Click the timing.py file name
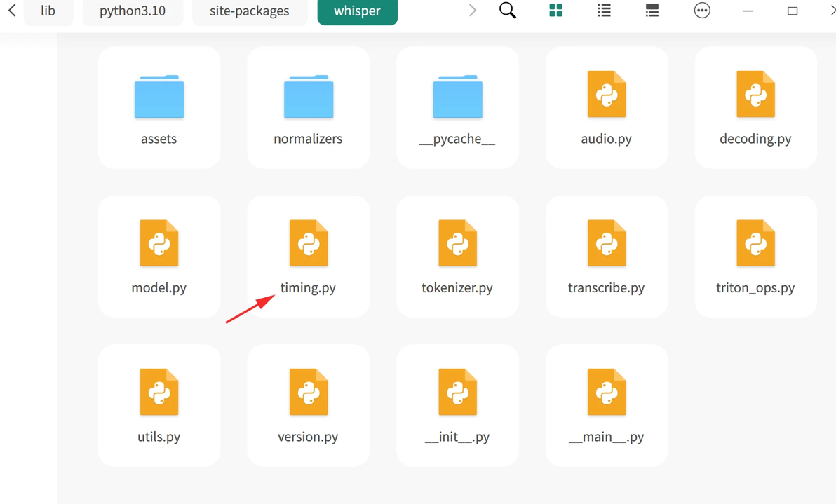 [308, 287]
